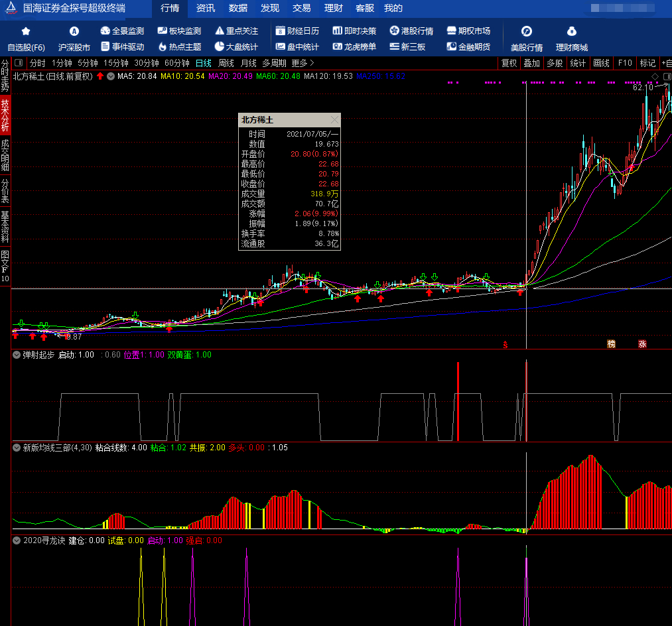Open 期权市场 options market
Screen dimensions: 672x626
click(x=468, y=31)
